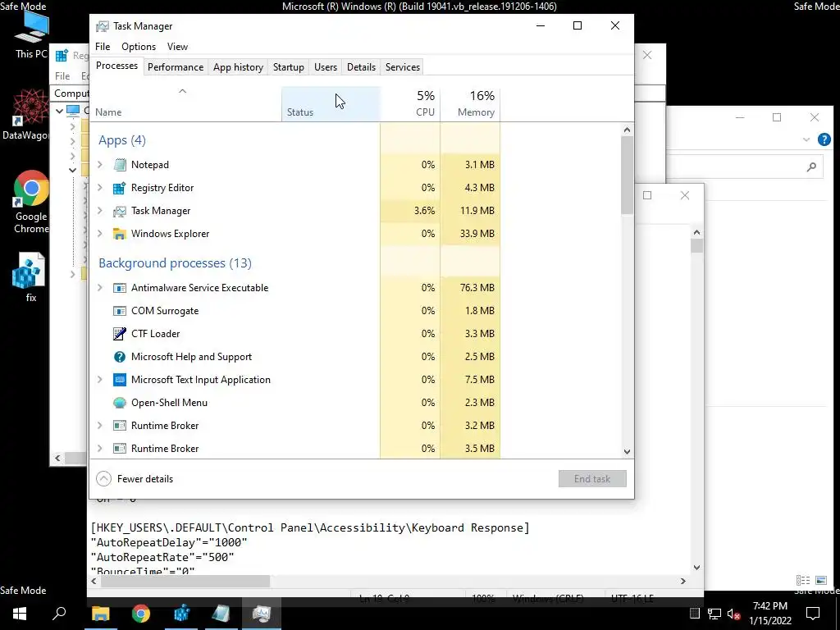Open This PC desktop icon

click(31, 34)
